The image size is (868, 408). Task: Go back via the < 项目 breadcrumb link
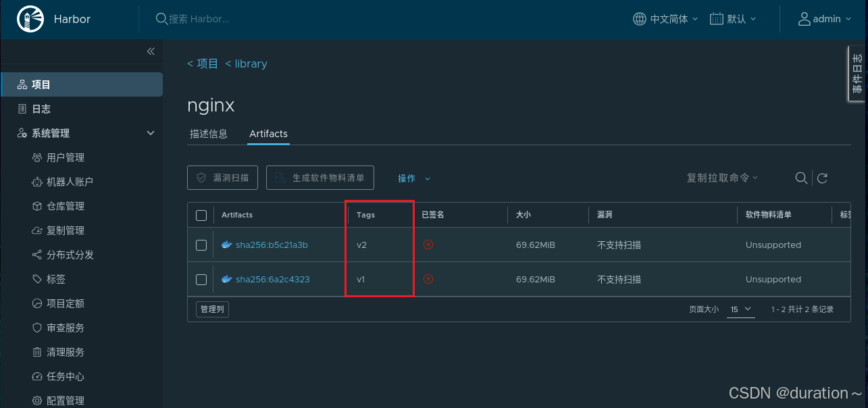[x=203, y=63]
